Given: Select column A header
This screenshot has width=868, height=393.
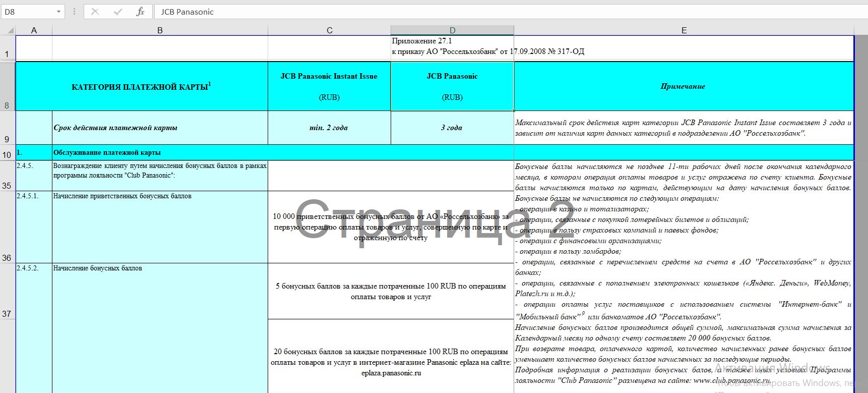Looking at the screenshot, I should 34,30.
